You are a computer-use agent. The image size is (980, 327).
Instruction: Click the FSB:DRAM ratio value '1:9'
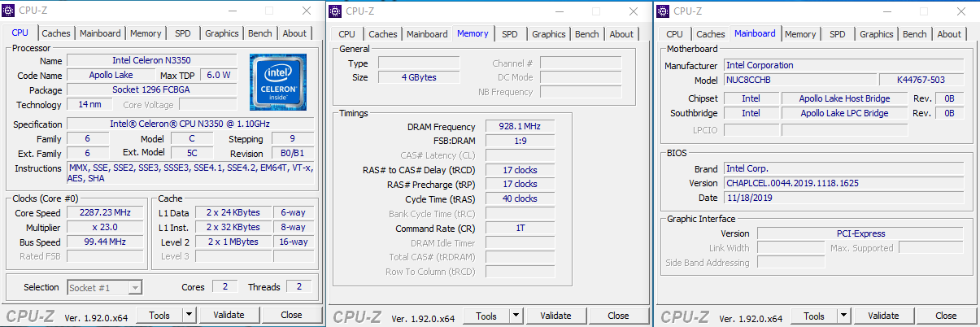(520, 141)
